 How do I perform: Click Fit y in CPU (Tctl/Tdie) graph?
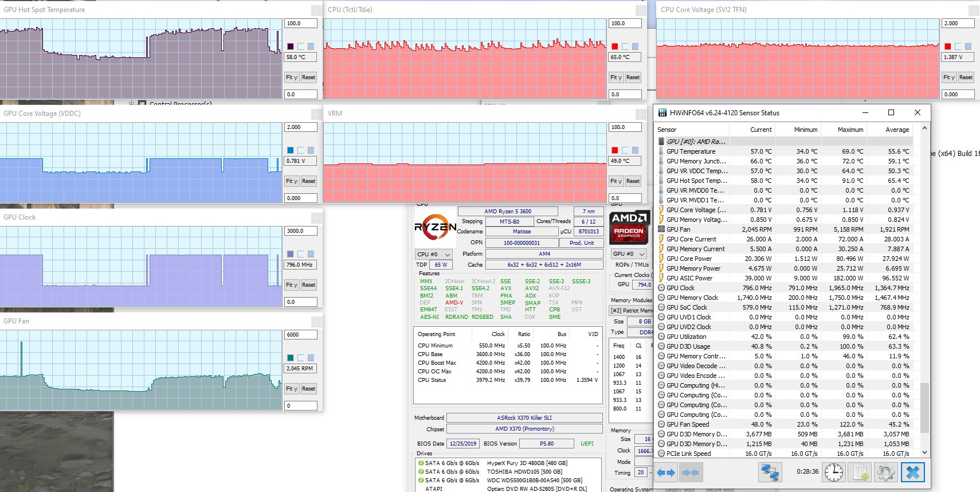click(x=616, y=77)
